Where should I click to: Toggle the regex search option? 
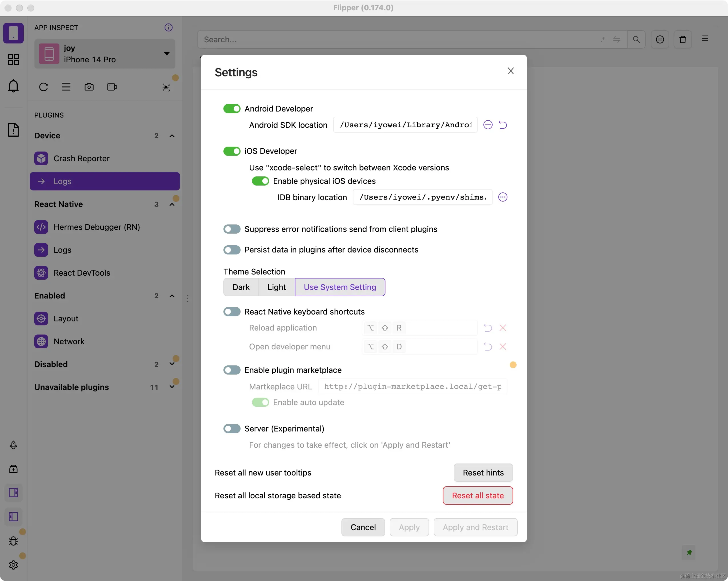pos(603,39)
